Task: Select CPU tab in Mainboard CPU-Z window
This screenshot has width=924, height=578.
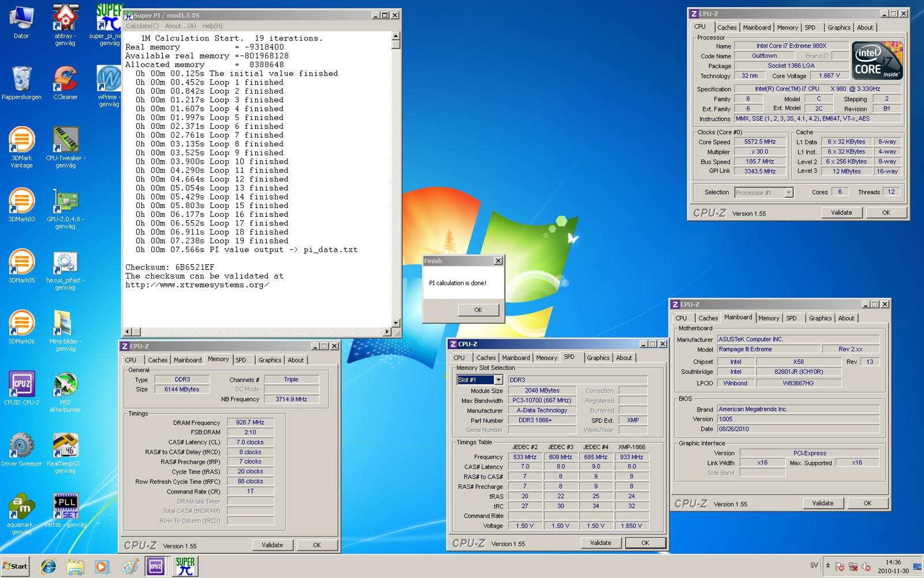Action: (x=681, y=318)
